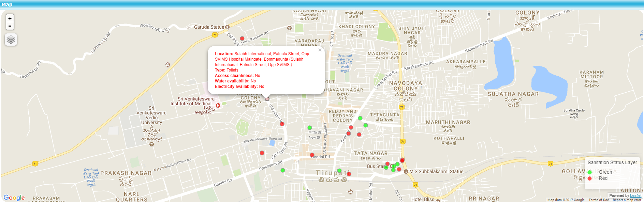The width and height of the screenshot is (644, 203).
Task: Select green marker right of Reddy's Colony label
Action: tap(360, 118)
